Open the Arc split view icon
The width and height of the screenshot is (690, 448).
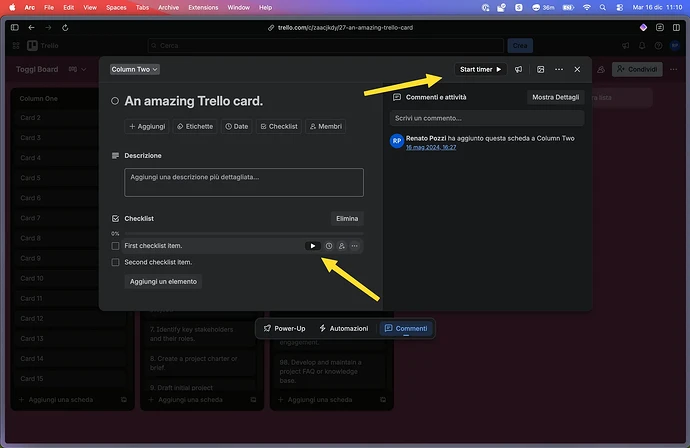(676, 28)
